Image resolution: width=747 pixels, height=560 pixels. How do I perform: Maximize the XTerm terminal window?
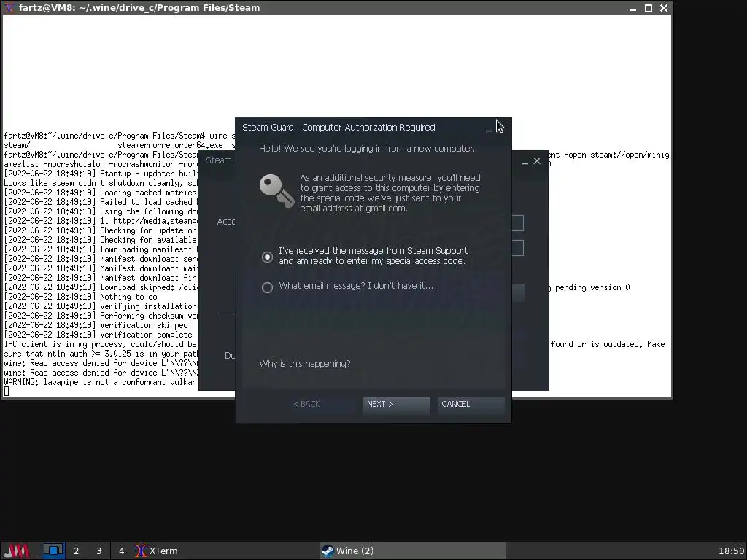click(649, 8)
